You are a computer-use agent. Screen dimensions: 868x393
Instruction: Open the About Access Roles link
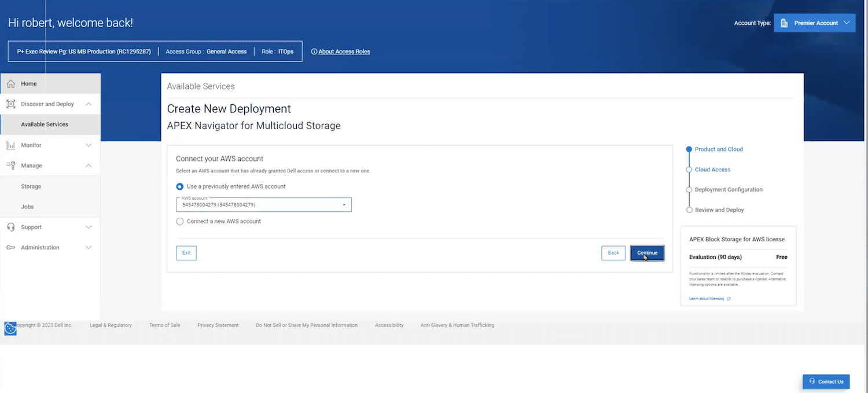pos(344,52)
